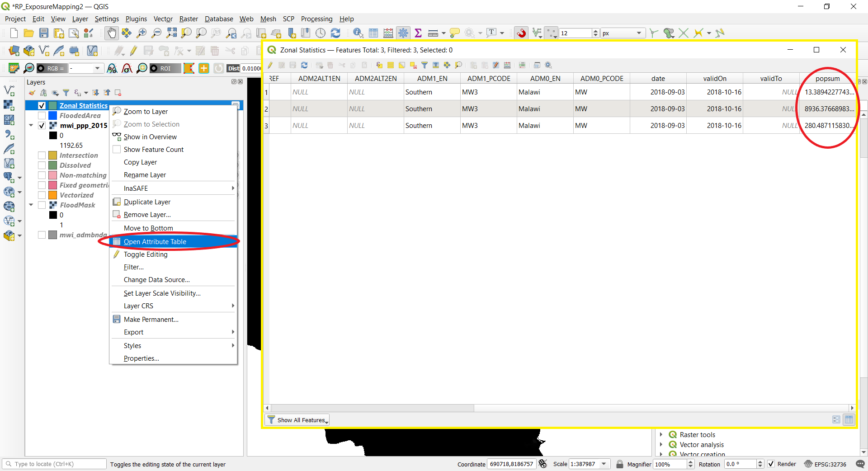Select the Pan Map tool
868x471 pixels.
pos(111,33)
